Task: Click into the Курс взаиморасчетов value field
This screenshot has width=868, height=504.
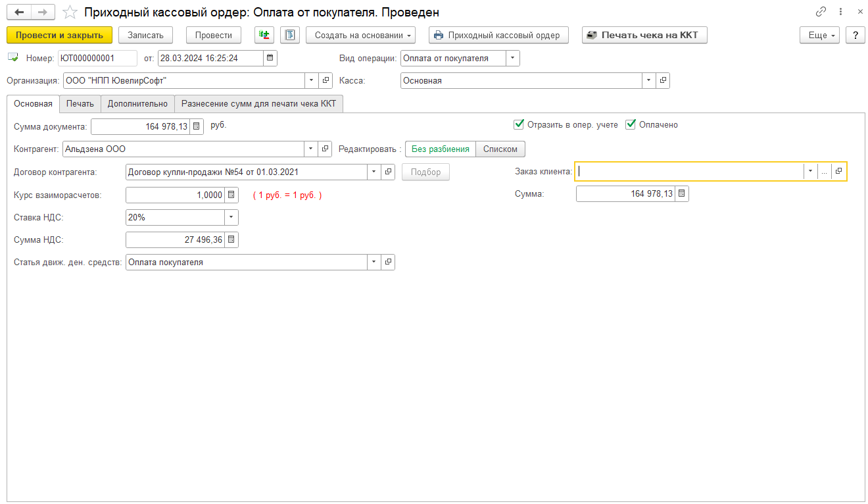Action: coord(175,195)
